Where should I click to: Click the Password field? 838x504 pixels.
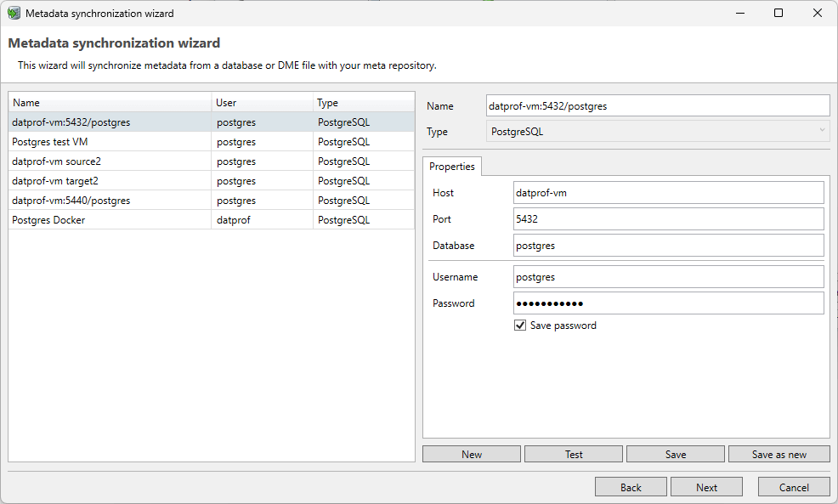point(669,303)
